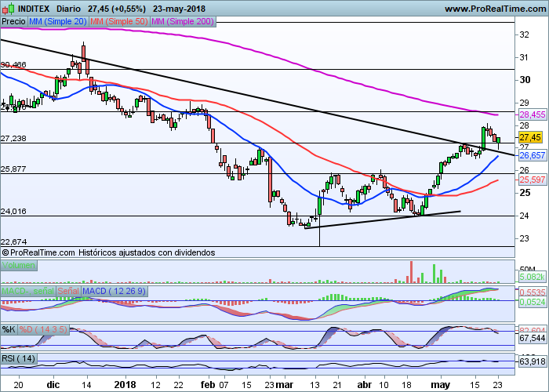
Task: Click the www.ProRealTime.com link at the top right
Action: point(495,9)
